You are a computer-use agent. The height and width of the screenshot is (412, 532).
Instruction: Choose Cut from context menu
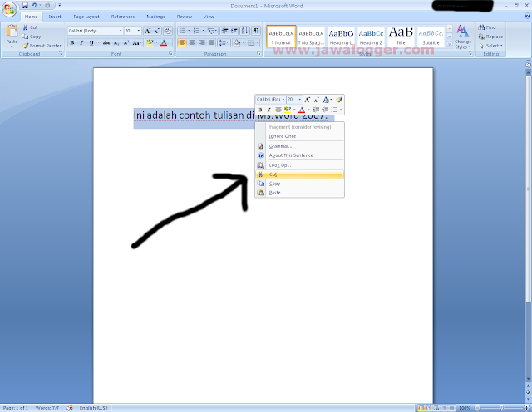click(x=299, y=174)
